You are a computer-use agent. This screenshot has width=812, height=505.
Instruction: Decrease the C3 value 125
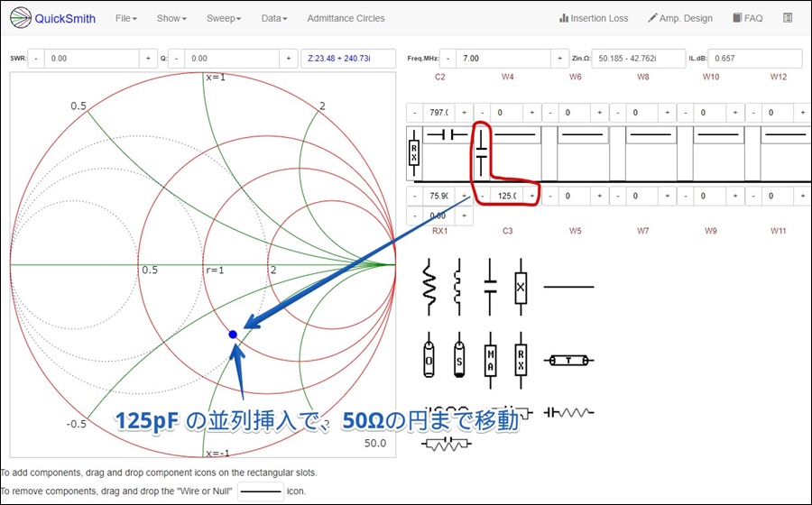click(483, 196)
